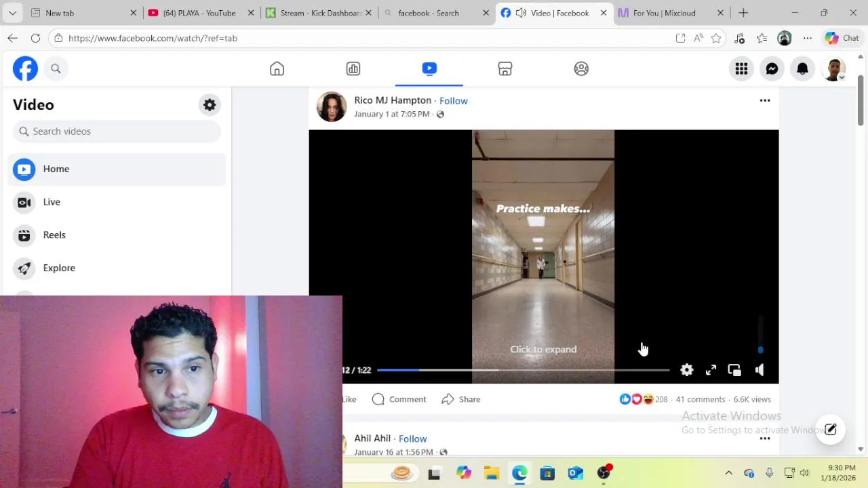868x488 pixels.
Task: Open File Explorer from the taskbar
Action: [x=491, y=473]
